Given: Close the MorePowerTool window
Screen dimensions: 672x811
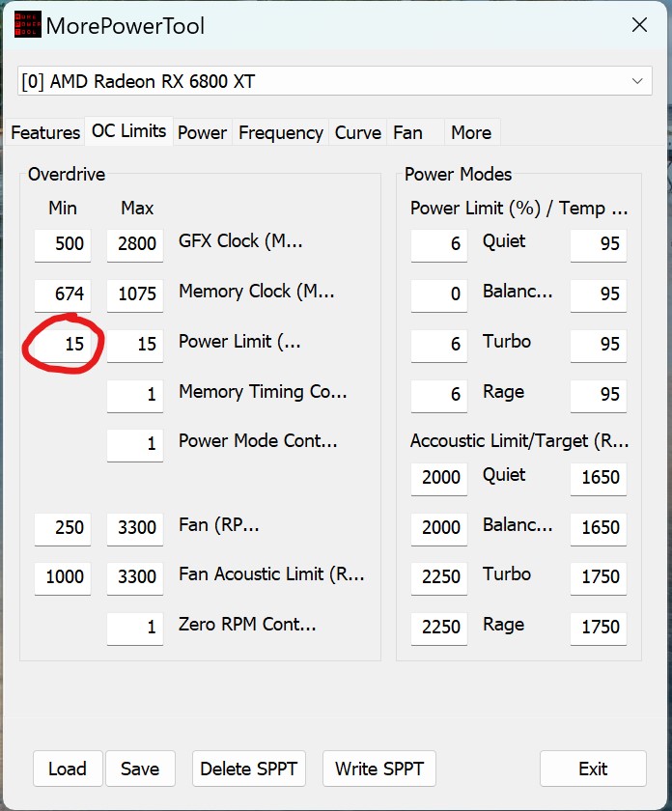Looking at the screenshot, I should pyautogui.click(x=639, y=25).
